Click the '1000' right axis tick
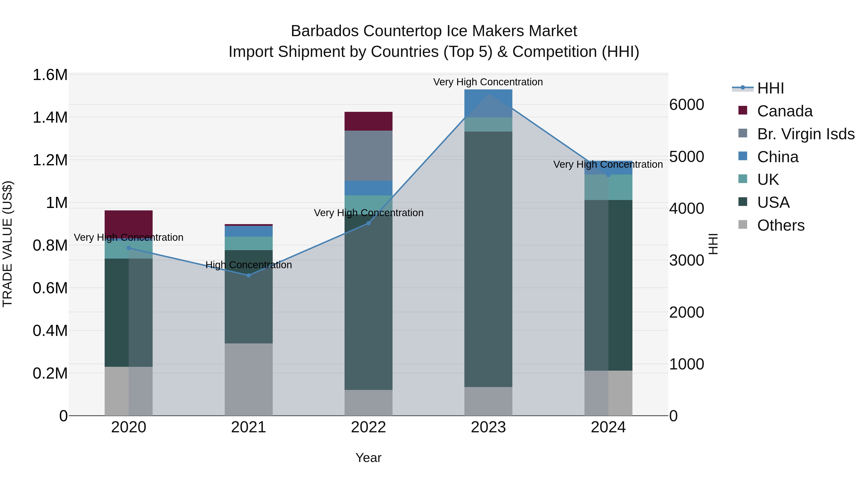Image resolution: width=868 pixels, height=488 pixels. point(686,364)
